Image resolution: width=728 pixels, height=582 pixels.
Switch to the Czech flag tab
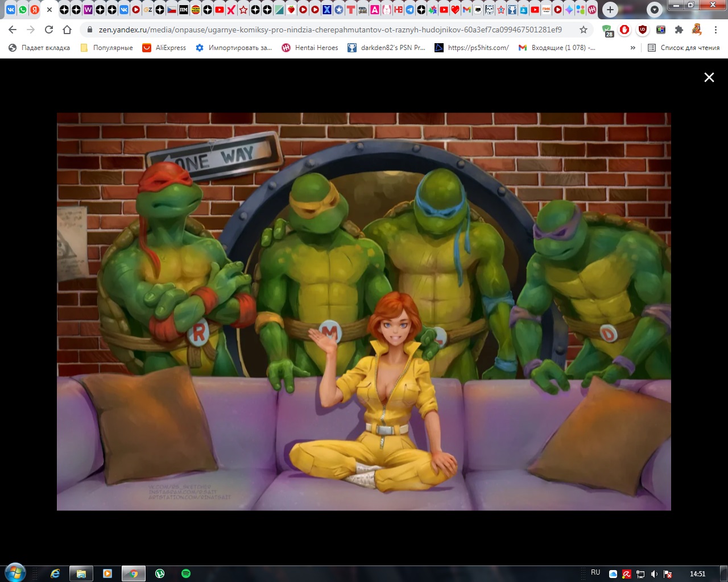pyautogui.click(x=172, y=10)
